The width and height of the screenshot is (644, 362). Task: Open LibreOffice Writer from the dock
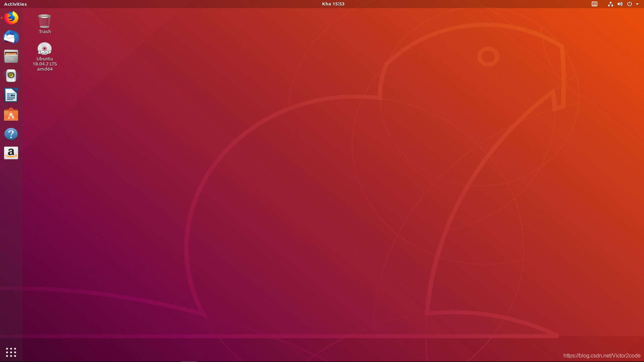(11, 95)
